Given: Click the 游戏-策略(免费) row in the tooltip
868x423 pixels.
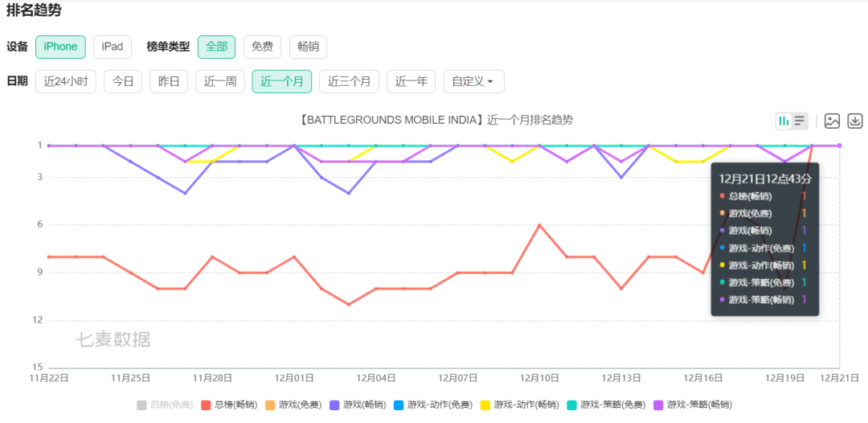Looking at the screenshot, I should [x=764, y=282].
